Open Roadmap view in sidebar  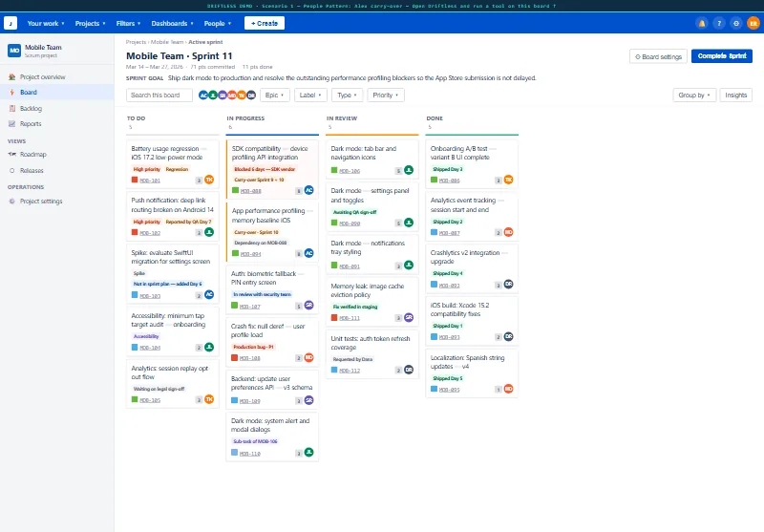(x=57, y=155)
